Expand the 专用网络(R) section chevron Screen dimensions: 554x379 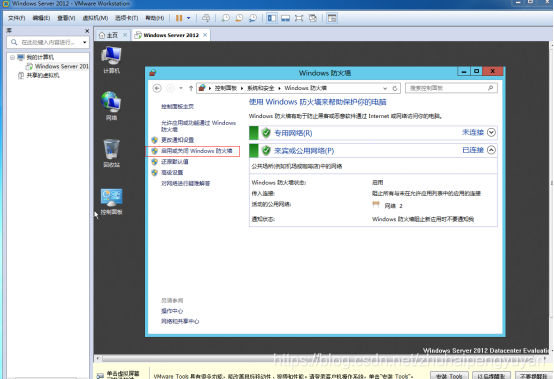491,132
